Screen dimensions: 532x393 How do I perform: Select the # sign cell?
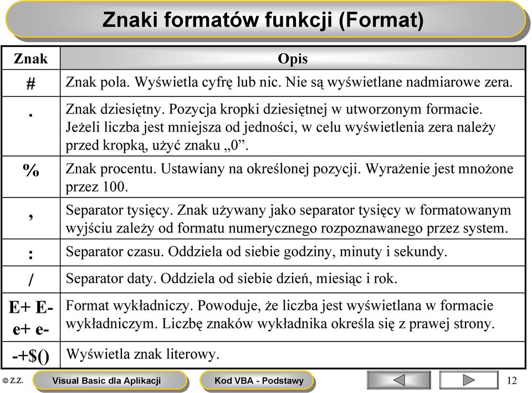31,83
